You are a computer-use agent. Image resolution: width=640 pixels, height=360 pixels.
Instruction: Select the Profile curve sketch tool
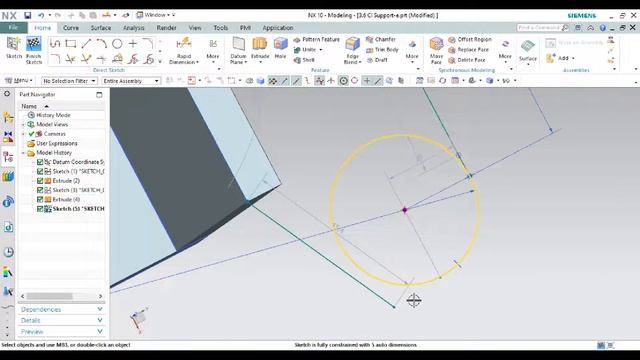[55, 43]
